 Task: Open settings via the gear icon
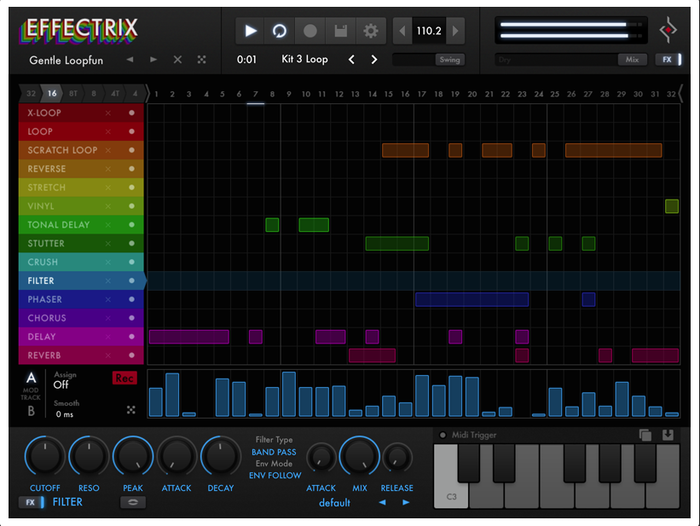coord(371,31)
